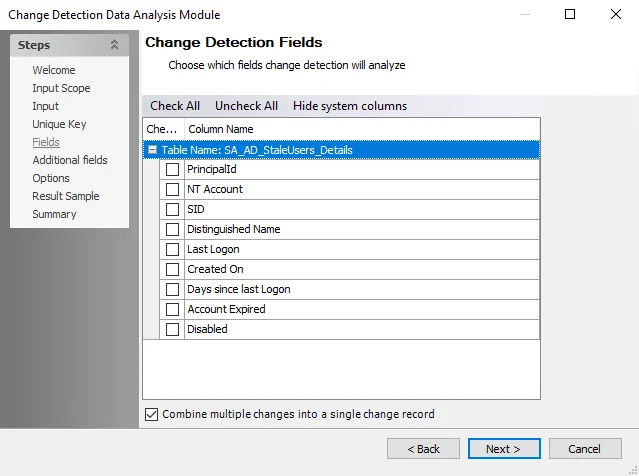Minimize the dialog window
Image resolution: width=639 pixels, height=476 pixels.
pos(525,14)
